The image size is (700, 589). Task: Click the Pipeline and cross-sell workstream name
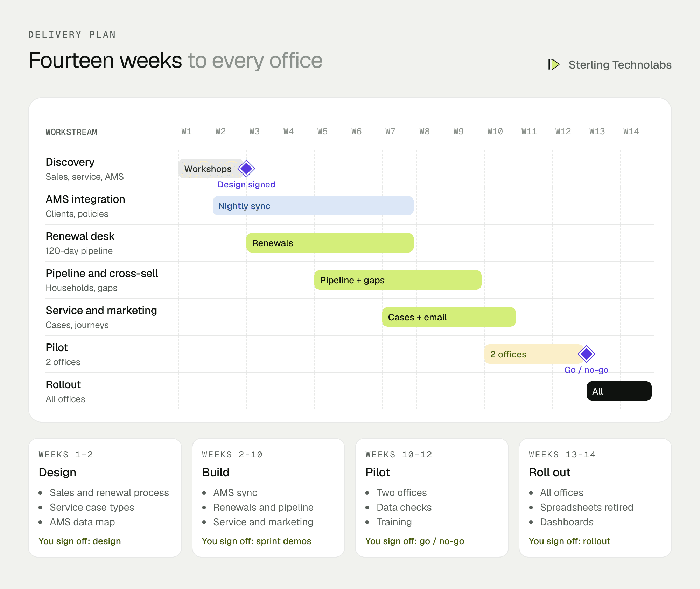coord(102,274)
